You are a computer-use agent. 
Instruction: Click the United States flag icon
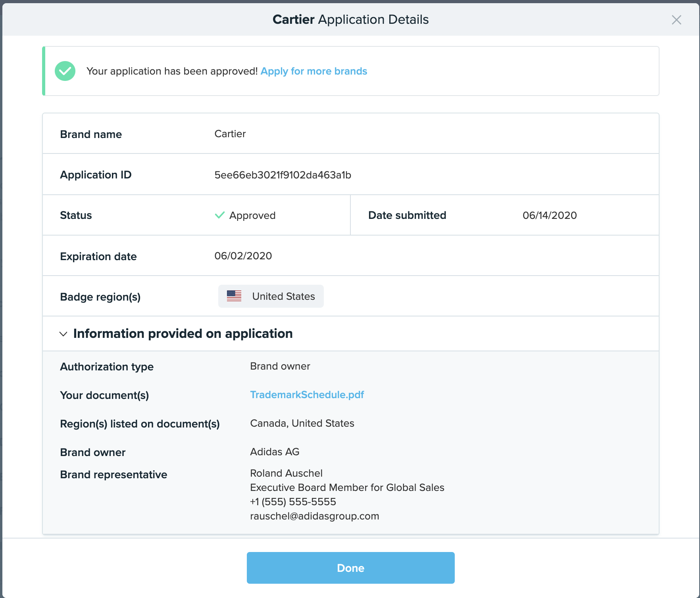(234, 296)
